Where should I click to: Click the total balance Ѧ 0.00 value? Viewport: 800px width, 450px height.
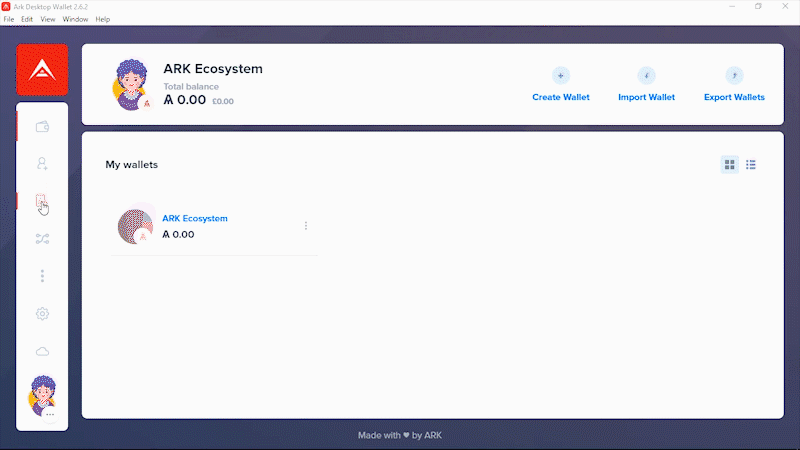pyautogui.click(x=185, y=100)
